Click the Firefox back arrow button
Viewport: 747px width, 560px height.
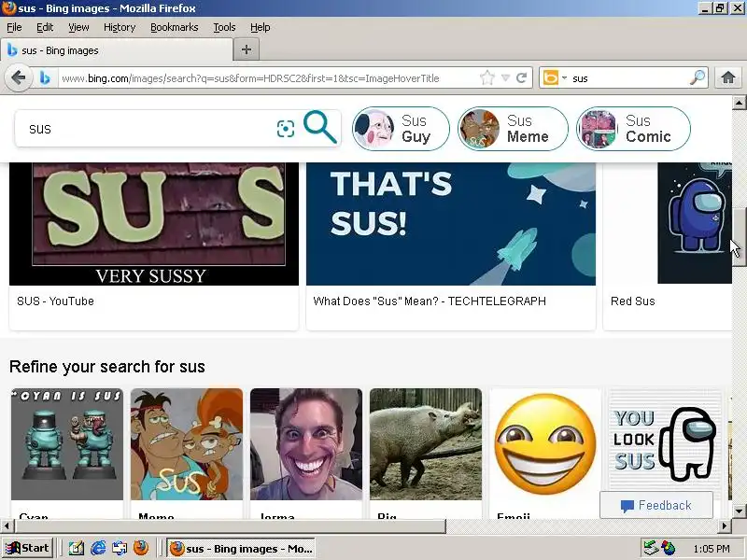click(18, 77)
